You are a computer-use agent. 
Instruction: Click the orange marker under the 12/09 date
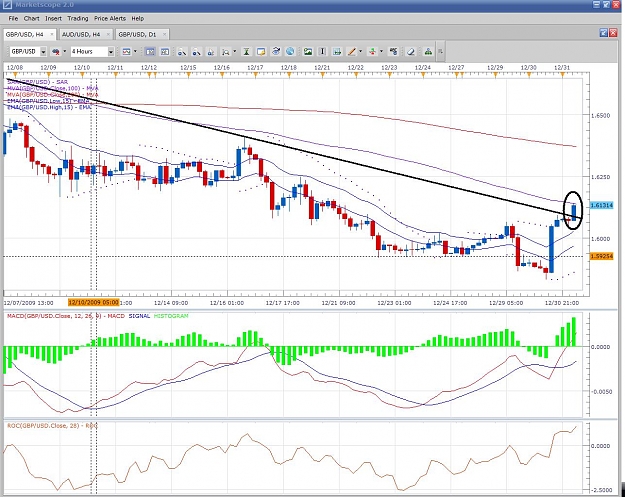[x=49, y=75]
